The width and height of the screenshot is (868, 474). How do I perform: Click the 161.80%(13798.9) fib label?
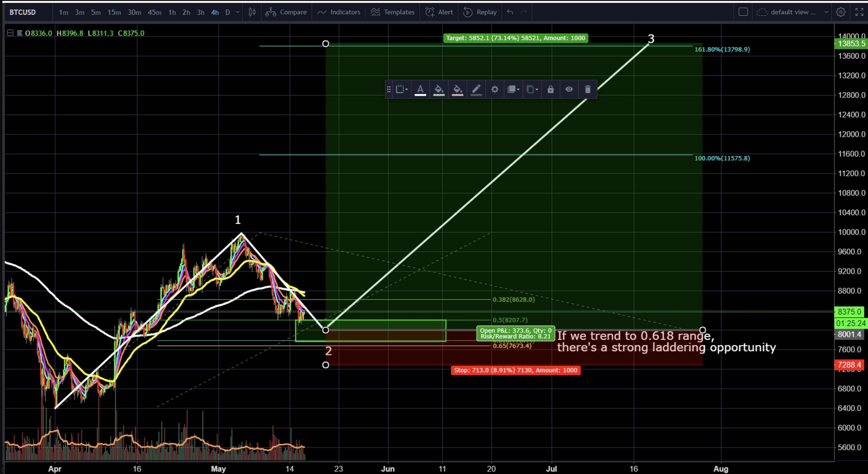point(722,49)
